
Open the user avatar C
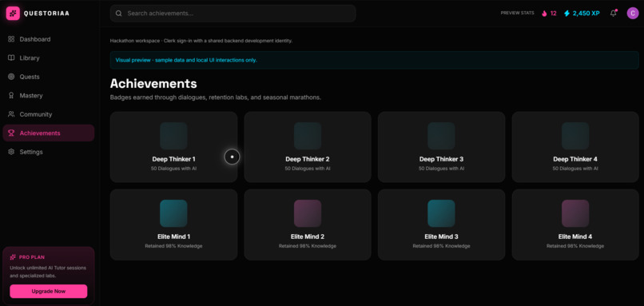click(x=633, y=13)
